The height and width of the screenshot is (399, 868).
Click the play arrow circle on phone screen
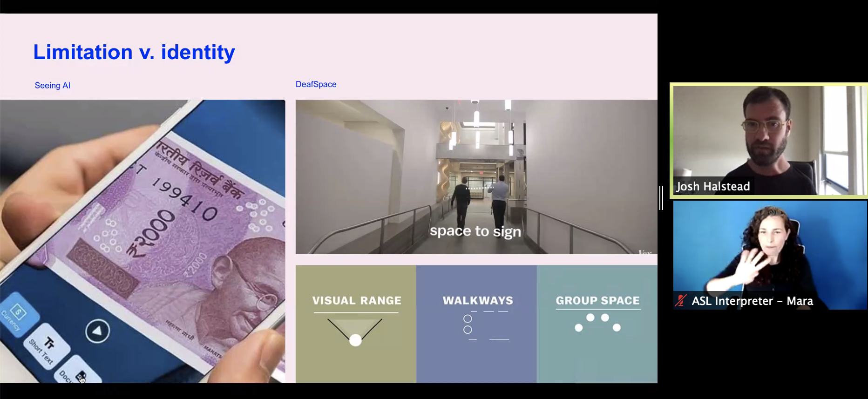click(x=97, y=331)
